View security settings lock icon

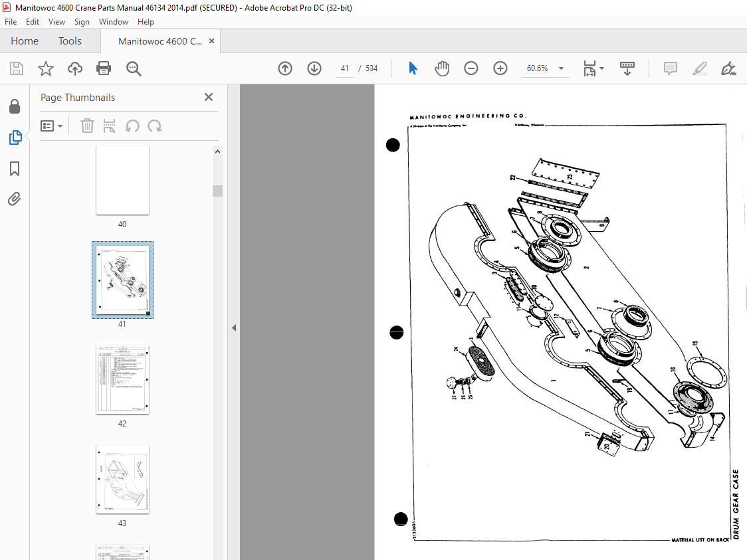[x=15, y=107]
